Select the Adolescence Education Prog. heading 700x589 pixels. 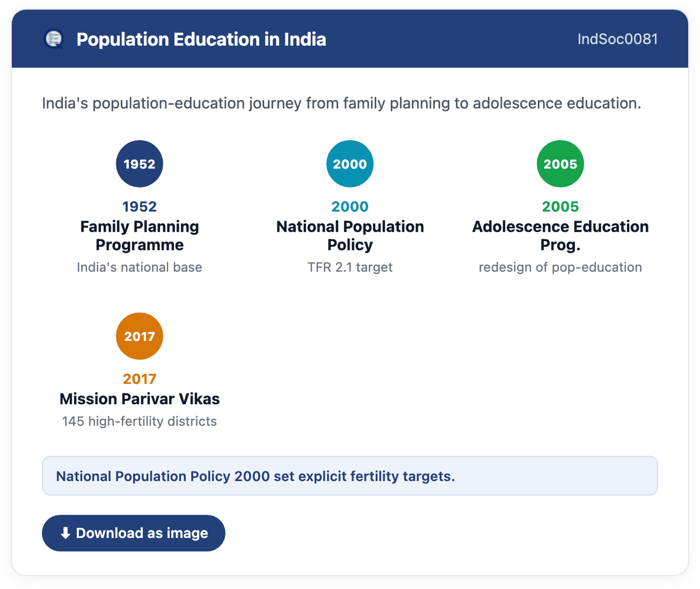[561, 235]
